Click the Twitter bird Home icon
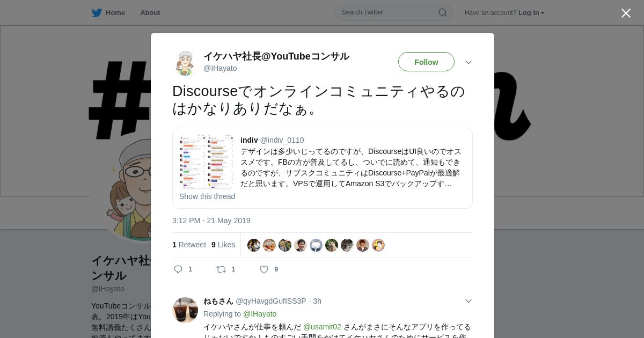This screenshot has width=644, height=338. coord(97,13)
